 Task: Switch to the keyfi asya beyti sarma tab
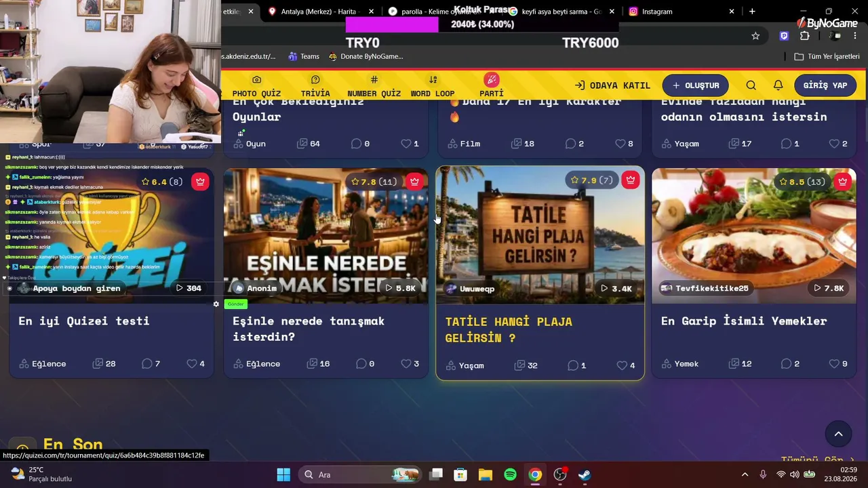tap(561, 12)
